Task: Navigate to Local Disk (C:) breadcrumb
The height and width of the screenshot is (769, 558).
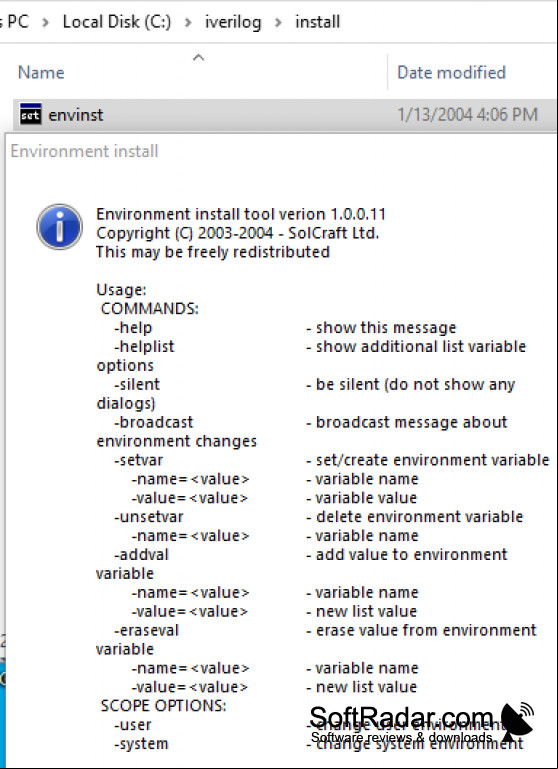Action: (x=117, y=22)
